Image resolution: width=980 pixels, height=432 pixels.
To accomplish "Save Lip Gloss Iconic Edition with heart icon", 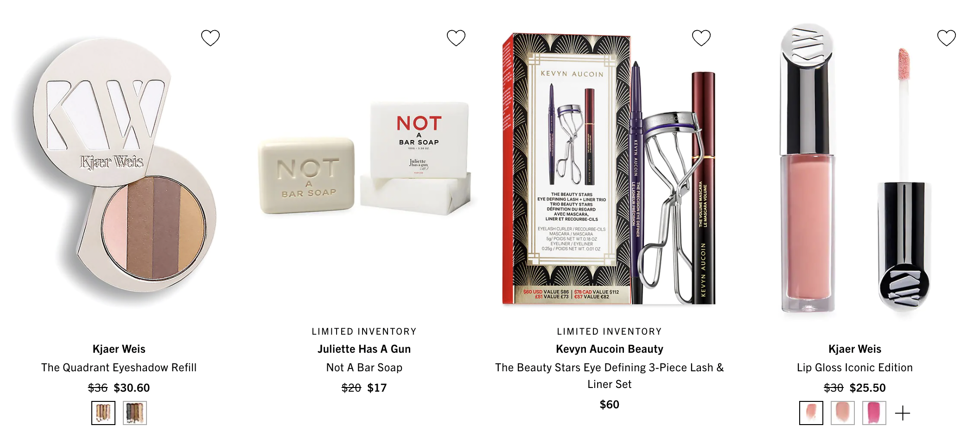I will click(947, 38).
